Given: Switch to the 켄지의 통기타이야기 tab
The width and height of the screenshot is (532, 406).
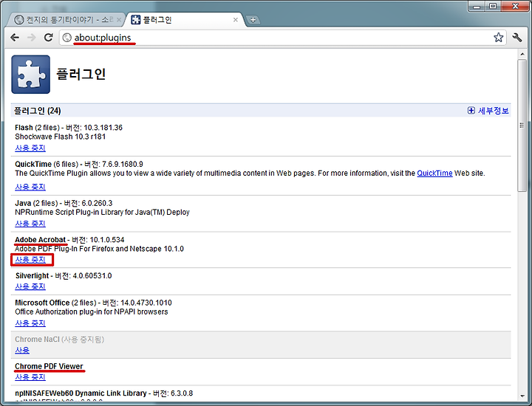Looking at the screenshot, I should [x=66, y=20].
